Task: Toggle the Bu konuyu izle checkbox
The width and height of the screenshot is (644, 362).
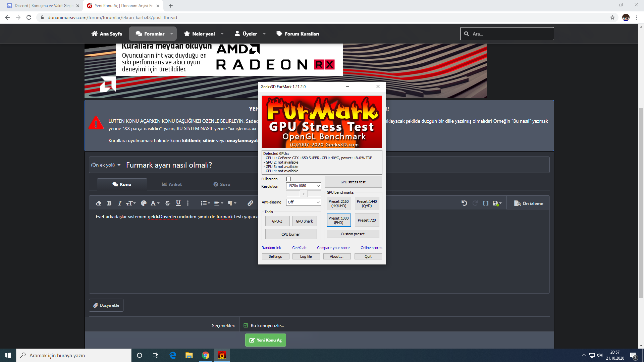Action: point(246,325)
